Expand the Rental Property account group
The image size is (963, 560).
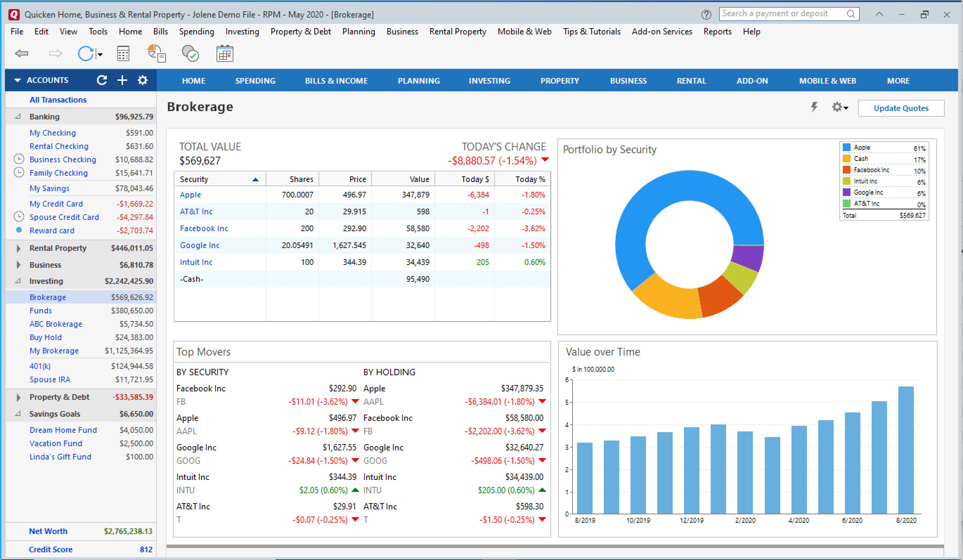click(x=18, y=248)
